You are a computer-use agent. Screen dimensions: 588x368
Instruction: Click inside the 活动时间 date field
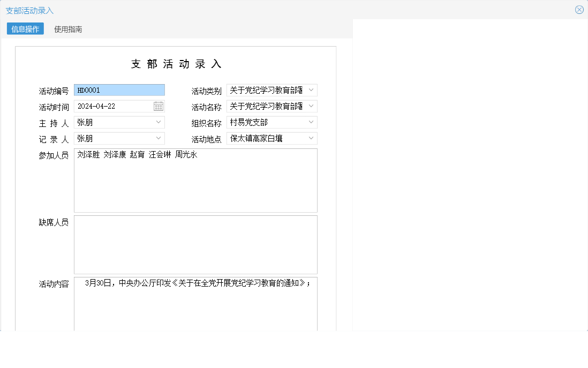[112, 106]
